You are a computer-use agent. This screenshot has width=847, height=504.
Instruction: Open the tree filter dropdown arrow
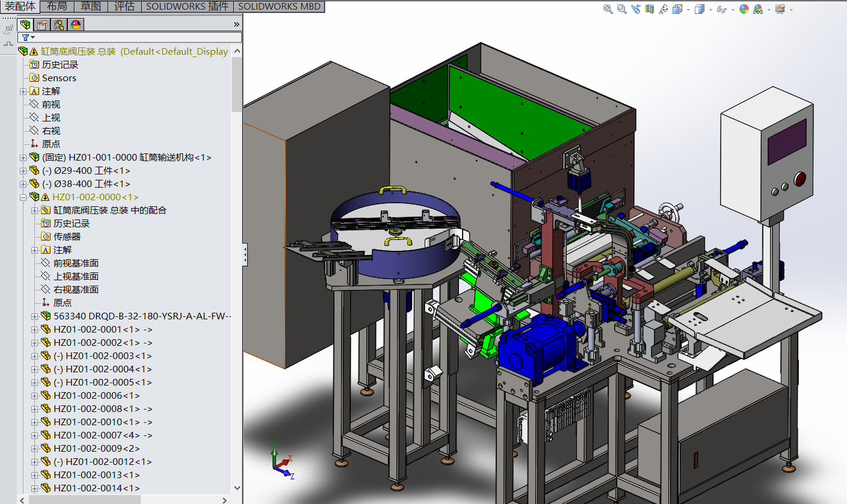point(33,38)
